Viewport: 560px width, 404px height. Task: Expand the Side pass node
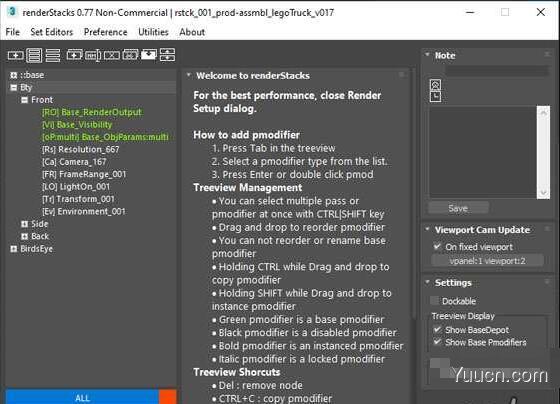[24, 224]
